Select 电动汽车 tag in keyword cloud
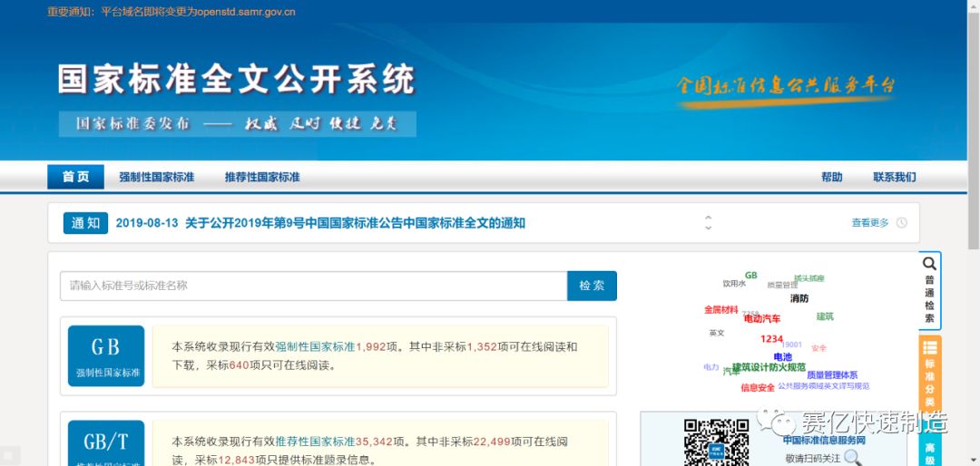This screenshot has width=980, height=466. click(x=762, y=318)
